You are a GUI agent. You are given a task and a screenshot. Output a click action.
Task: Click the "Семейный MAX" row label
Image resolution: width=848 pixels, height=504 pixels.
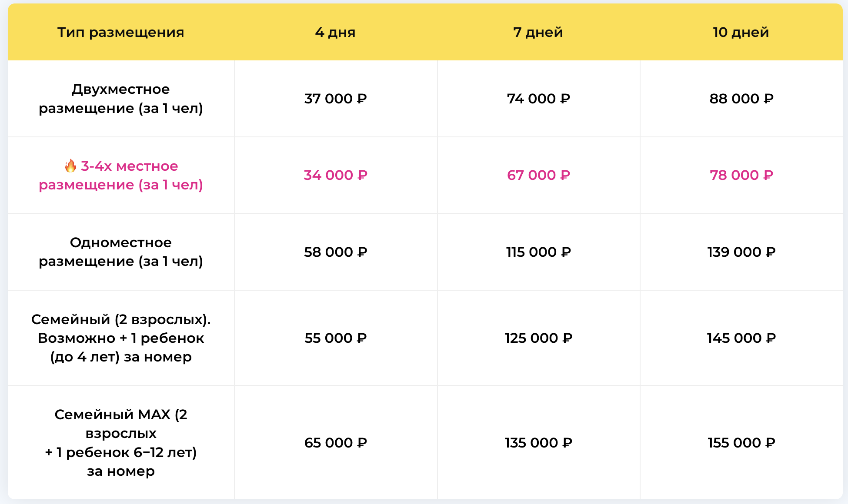[x=121, y=443]
